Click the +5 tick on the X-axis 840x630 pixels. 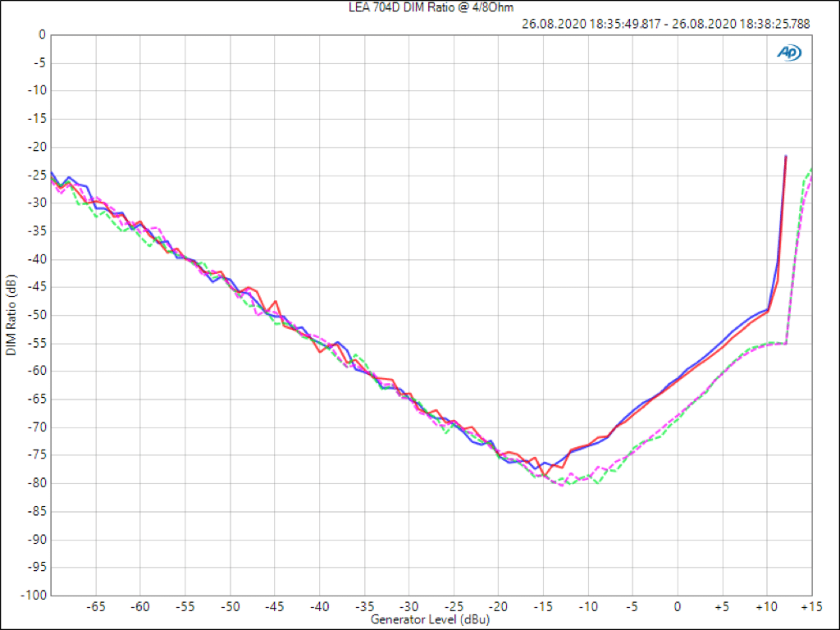pos(722,606)
